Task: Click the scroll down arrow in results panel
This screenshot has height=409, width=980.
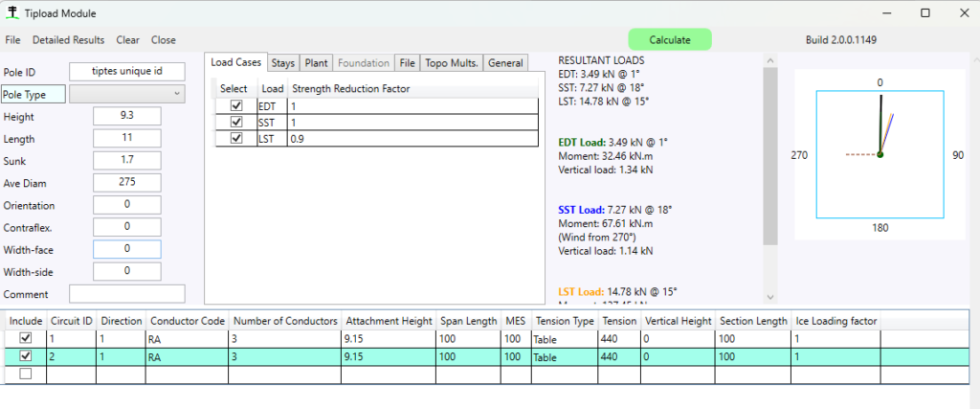Action: coord(769,297)
